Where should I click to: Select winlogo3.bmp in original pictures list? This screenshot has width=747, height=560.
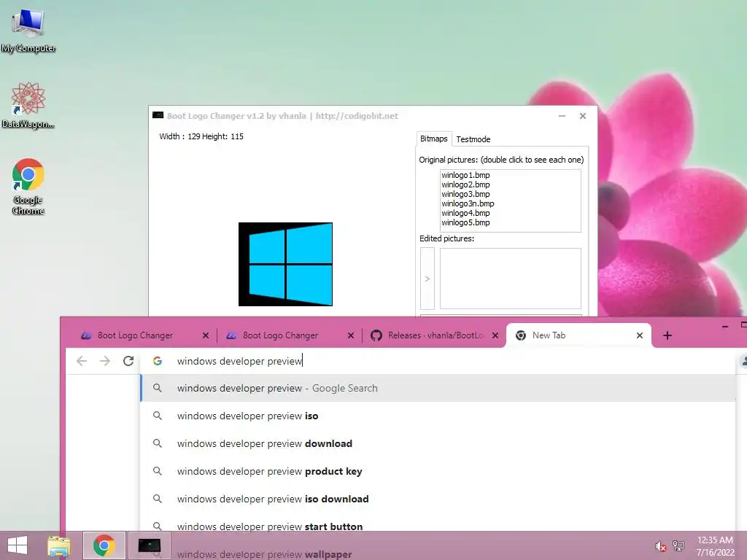click(465, 194)
